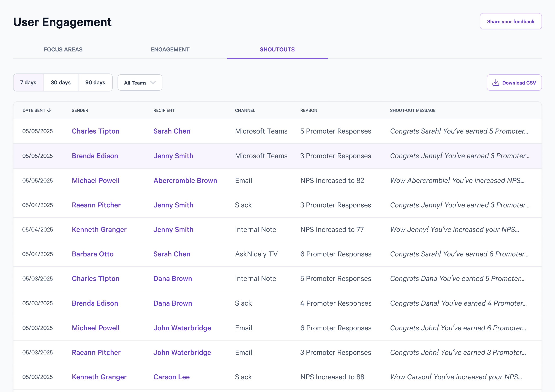This screenshot has width=555, height=392.
Task: Switch to the Focus Areas tab
Action: [x=63, y=50]
